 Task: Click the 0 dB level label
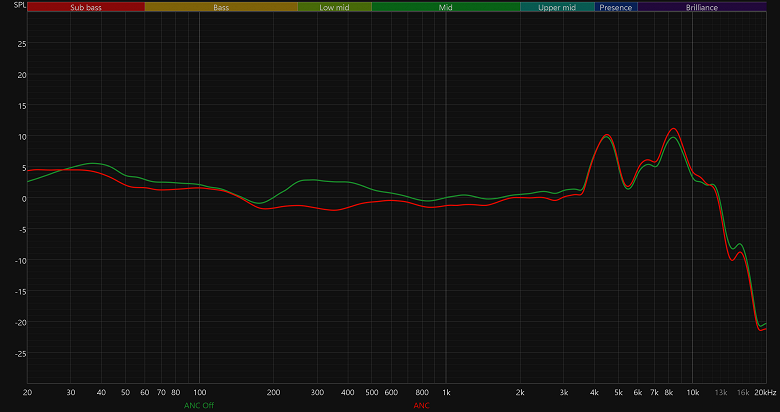[x=24, y=199]
